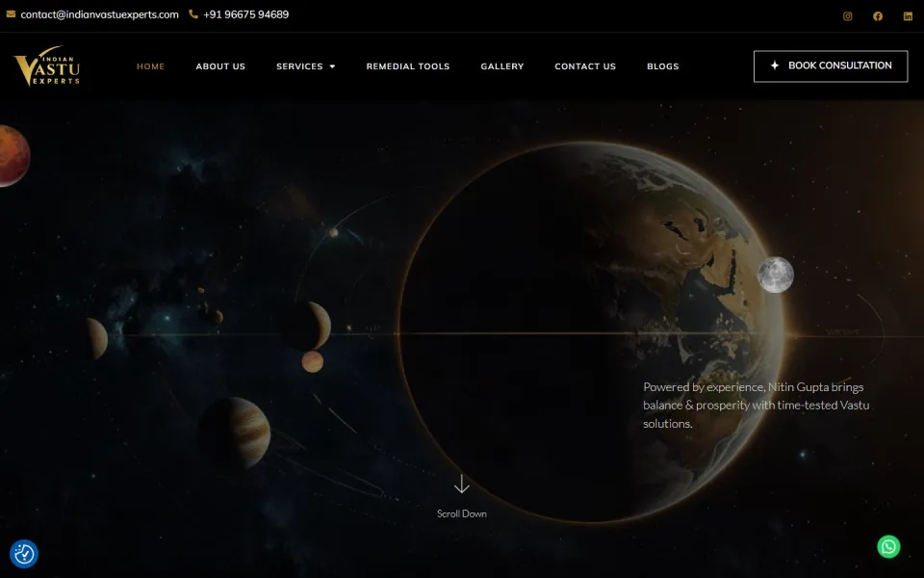Open the Facebook page icon
The width and height of the screenshot is (924, 578).
click(x=878, y=16)
